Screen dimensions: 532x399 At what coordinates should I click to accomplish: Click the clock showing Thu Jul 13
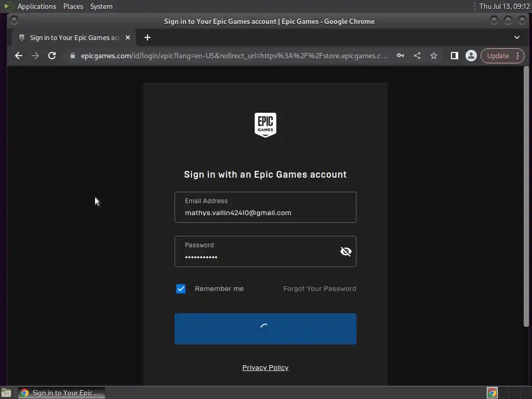504,6
